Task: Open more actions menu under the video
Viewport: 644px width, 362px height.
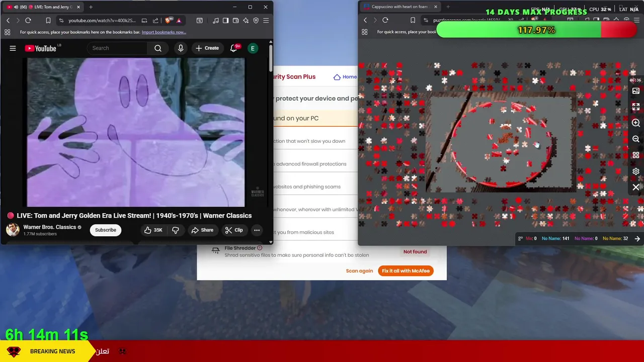Action: (257, 230)
